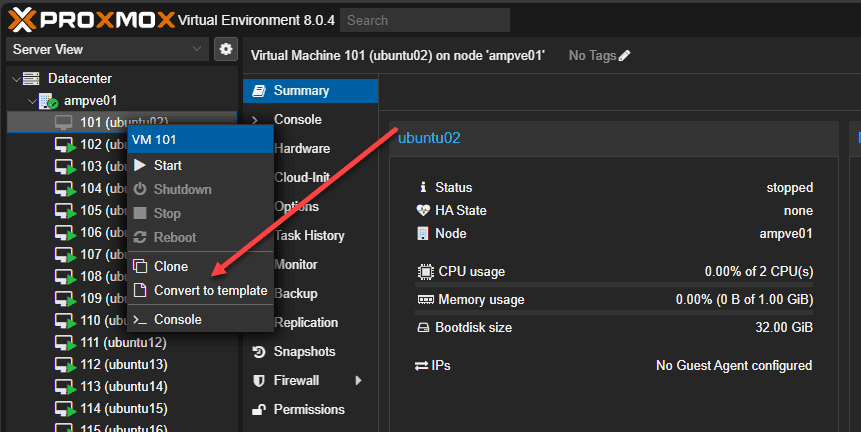This screenshot has width=861, height=432.
Task: Click the running VM 106 icon
Action: [65, 233]
